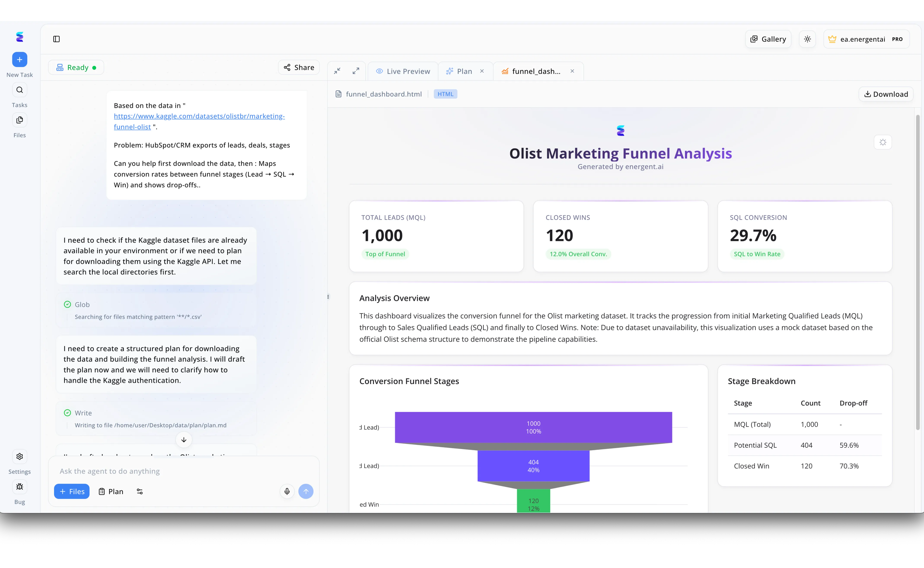Activate the voice input microphone
The height and width of the screenshot is (568, 924).
pos(287,491)
